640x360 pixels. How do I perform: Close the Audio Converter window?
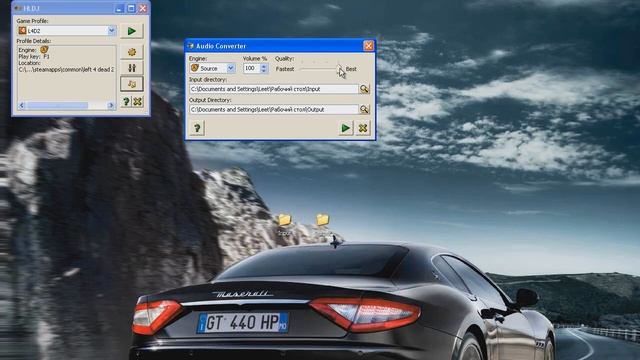tap(368, 46)
